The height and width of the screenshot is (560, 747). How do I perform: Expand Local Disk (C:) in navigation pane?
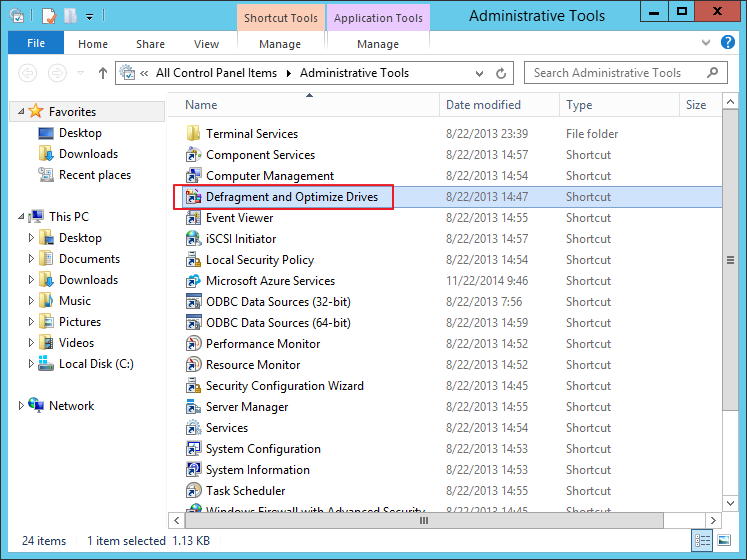click(x=32, y=365)
